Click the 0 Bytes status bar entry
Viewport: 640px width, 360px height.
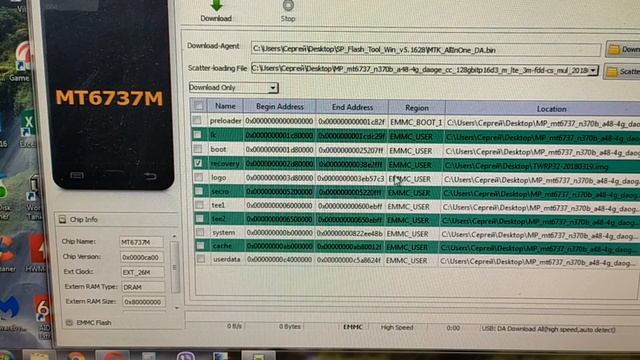click(x=290, y=327)
